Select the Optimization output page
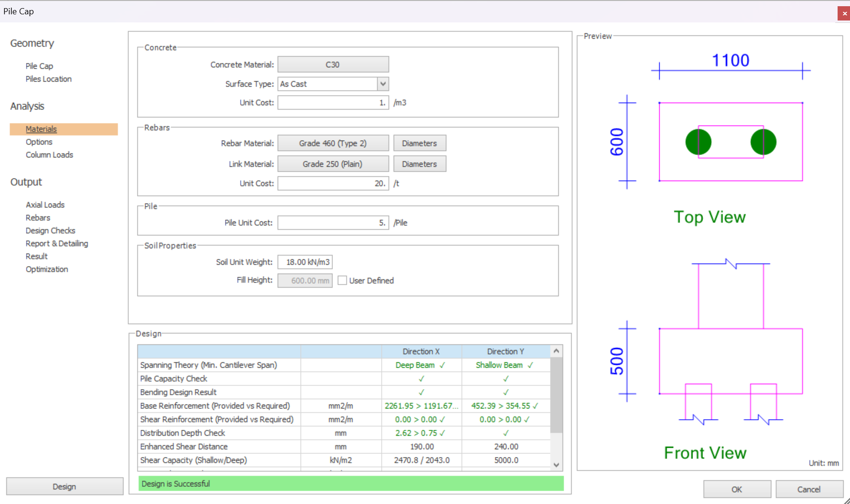 47,269
